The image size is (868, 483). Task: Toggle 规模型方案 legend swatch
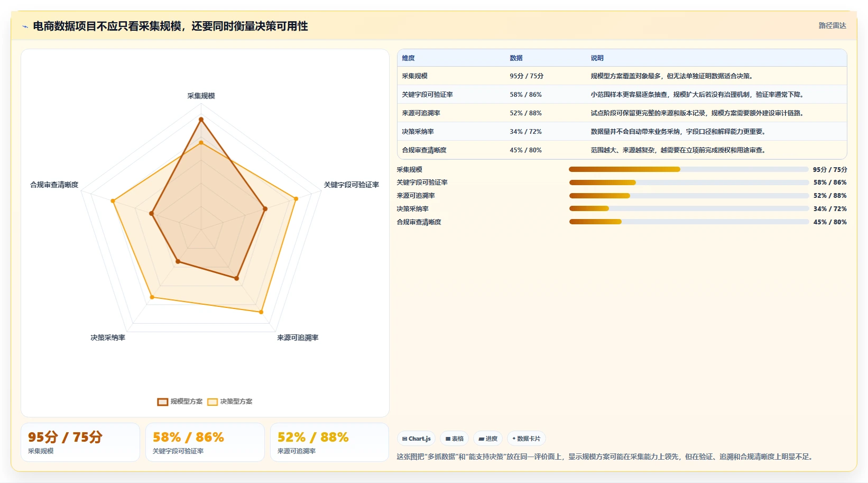click(162, 402)
